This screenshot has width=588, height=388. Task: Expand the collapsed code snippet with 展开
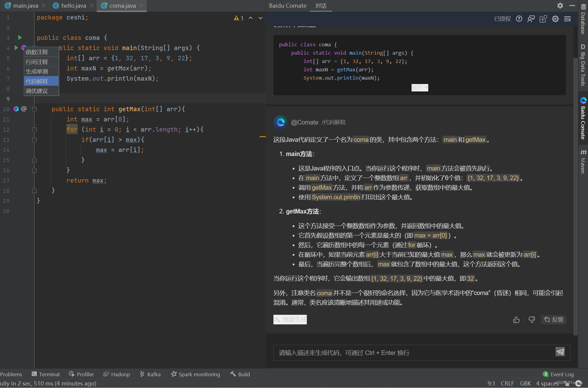tap(420, 88)
